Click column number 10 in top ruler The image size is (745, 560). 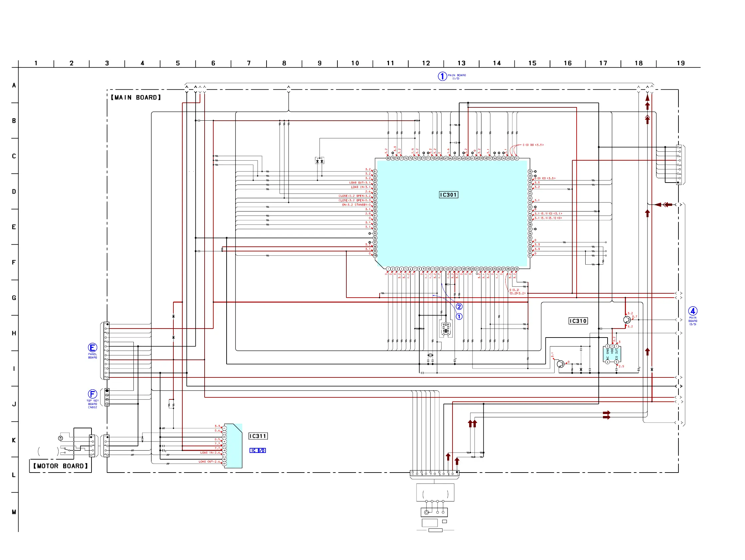(355, 63)
